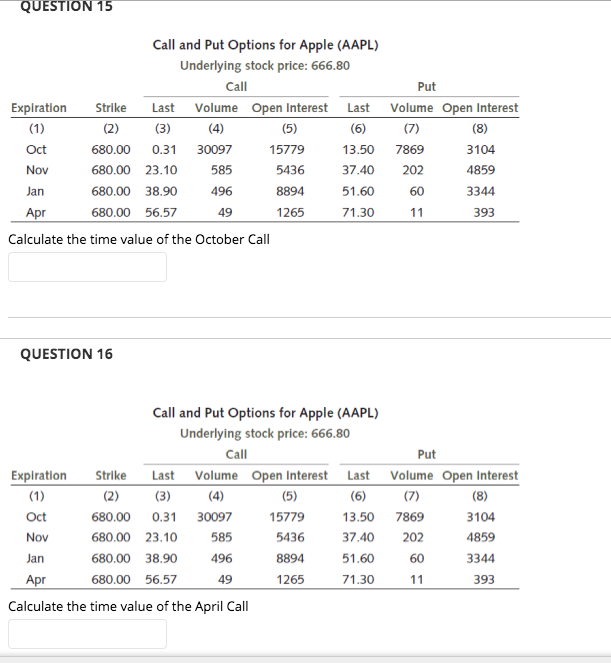Click the Oct strike 680.00 in Question 15 table

pos(111,149)
